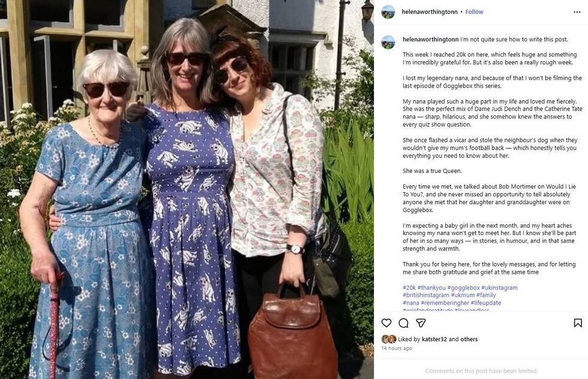Open comments with the speech bubble icon

click(x=403, y=323)
